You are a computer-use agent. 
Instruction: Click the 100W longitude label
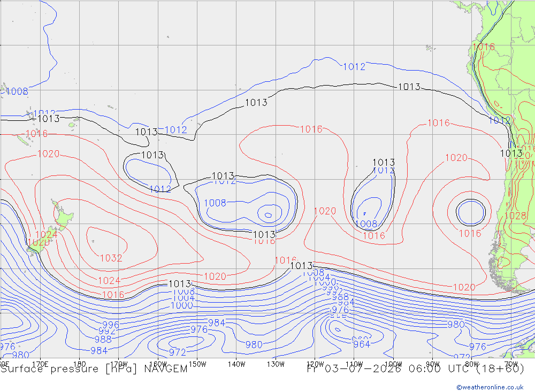tap(393, 364)
